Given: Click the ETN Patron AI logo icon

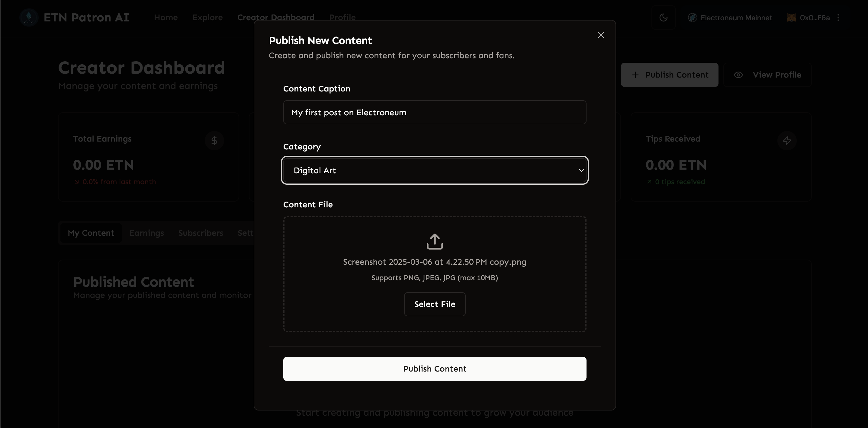Looking at the screenshot, I should pyautogui.click(x=29, y=18).
